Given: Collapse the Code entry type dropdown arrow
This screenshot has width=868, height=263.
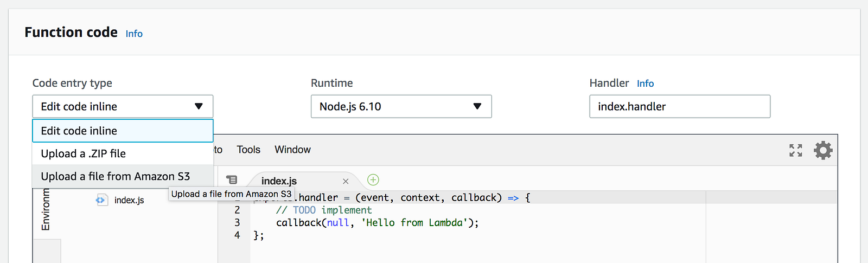Looking at the screenshot, I should tap(199, 106).
